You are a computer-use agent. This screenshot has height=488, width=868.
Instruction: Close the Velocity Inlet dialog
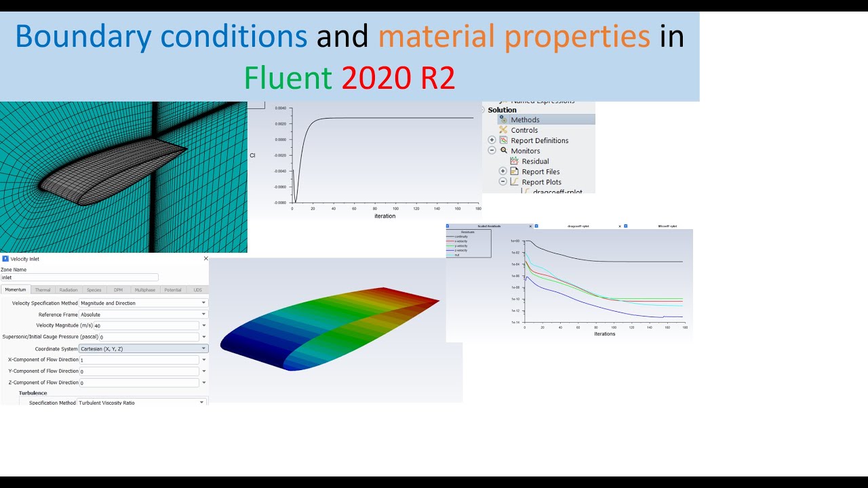(205, 258)
